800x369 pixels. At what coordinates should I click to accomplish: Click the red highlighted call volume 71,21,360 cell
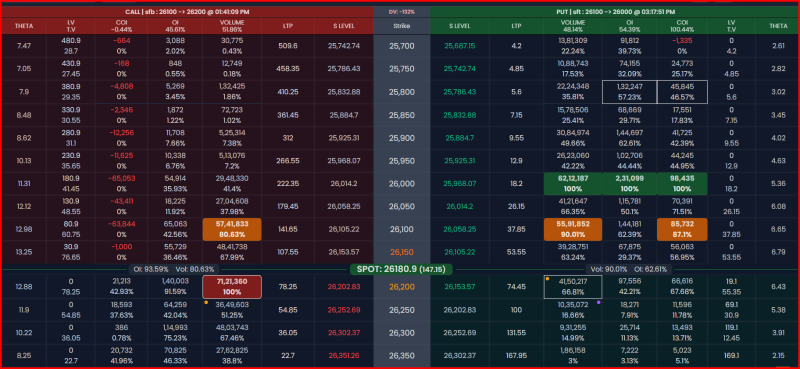pos(232,287)
